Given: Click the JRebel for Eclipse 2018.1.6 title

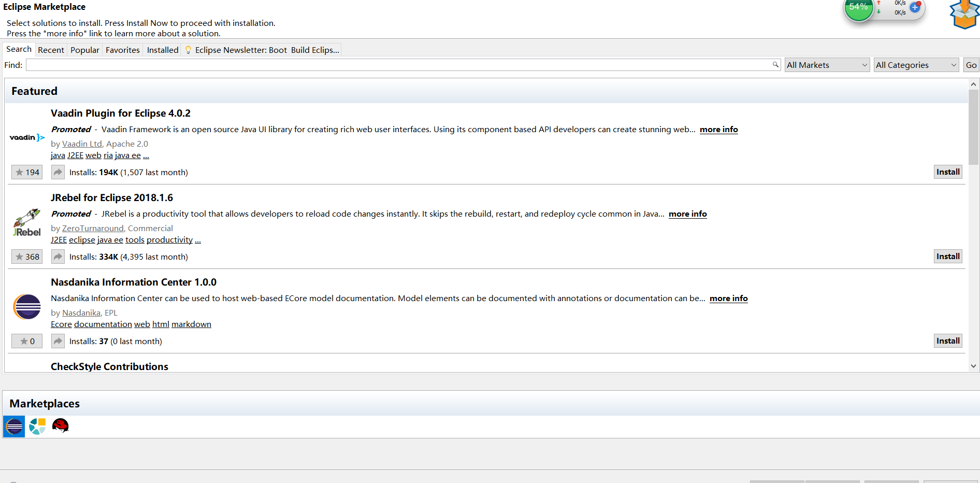Looking at the screenshot, I should 112,198.
